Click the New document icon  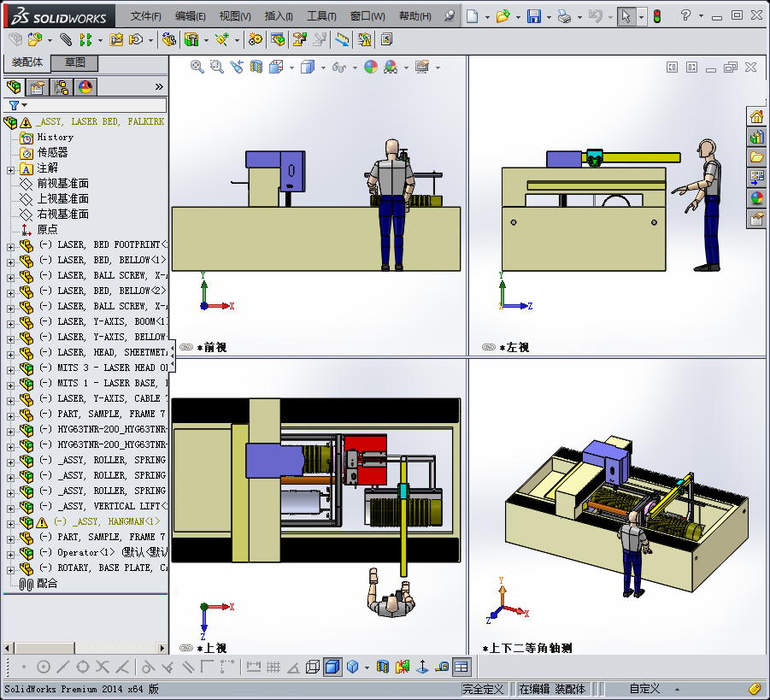coord(472,16)
